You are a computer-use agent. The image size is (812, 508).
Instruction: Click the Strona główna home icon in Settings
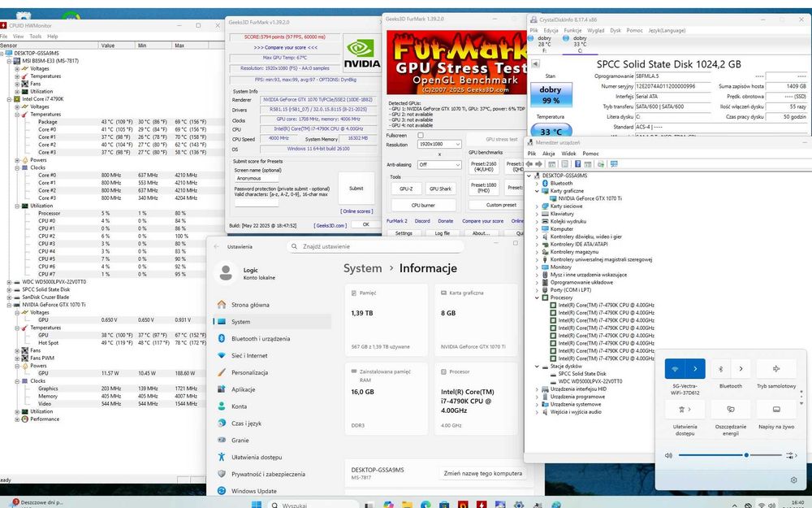tap(222, 304)
